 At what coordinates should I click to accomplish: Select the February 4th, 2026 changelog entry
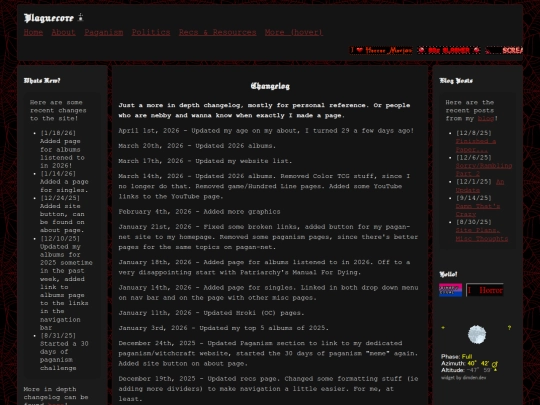[x=199, y=212]
